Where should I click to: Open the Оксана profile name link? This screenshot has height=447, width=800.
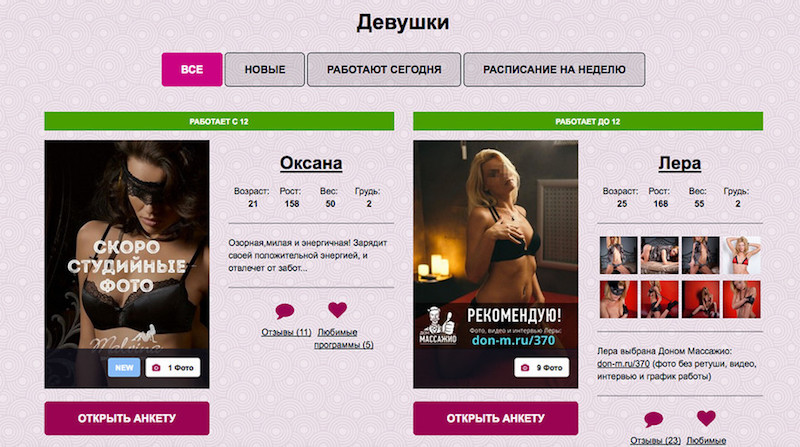pyautogui.click(x=311, y=163)
